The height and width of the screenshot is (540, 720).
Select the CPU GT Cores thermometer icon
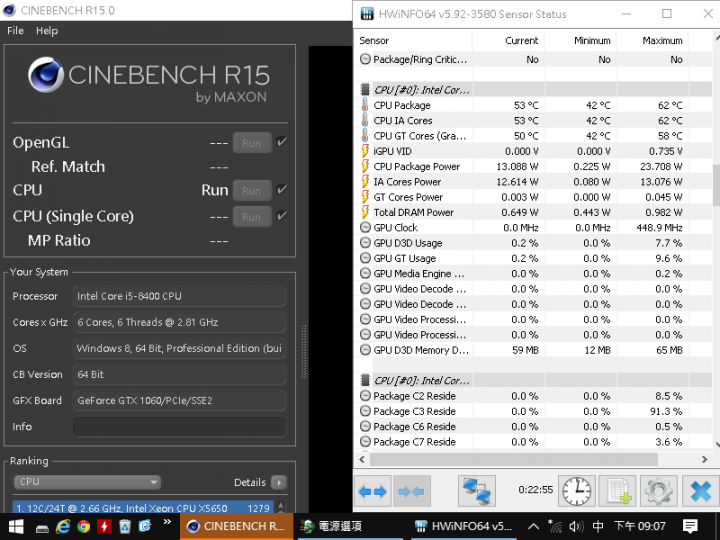[365, 135]
